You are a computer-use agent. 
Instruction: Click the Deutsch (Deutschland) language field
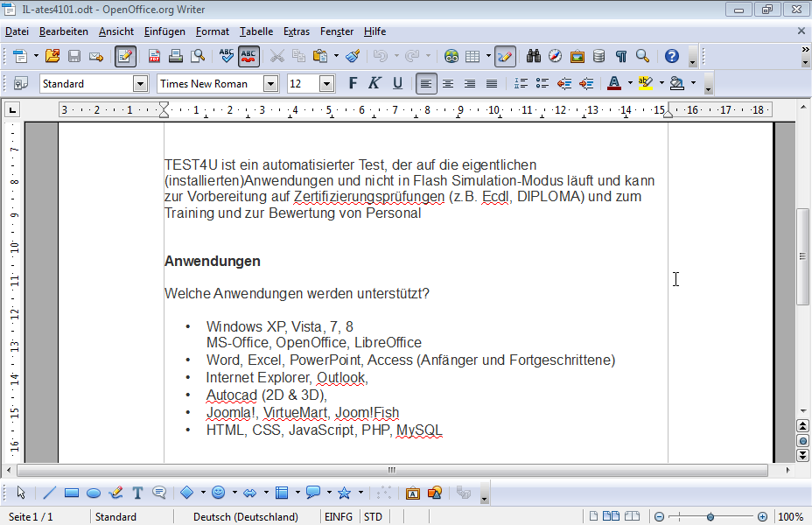click(246, 517)
